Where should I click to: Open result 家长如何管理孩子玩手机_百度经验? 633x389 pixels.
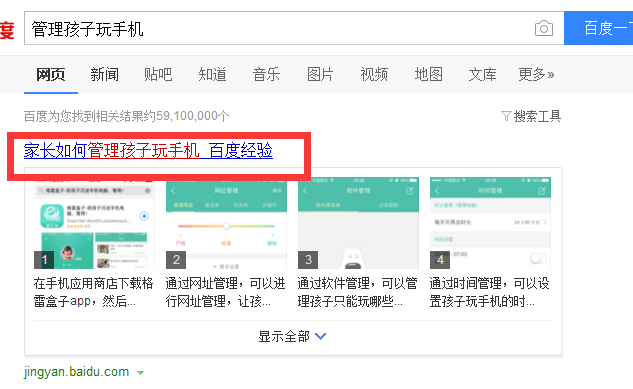[148, 151]
